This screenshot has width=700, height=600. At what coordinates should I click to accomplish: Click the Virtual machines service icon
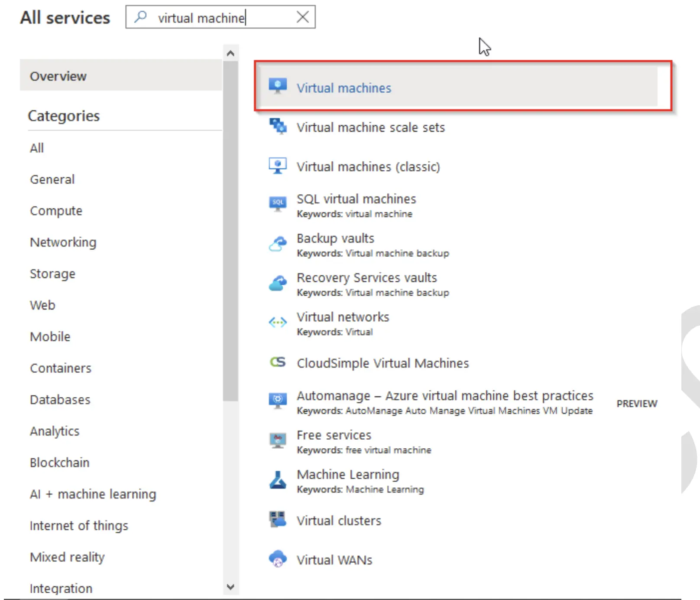click(x=278, y=85)
